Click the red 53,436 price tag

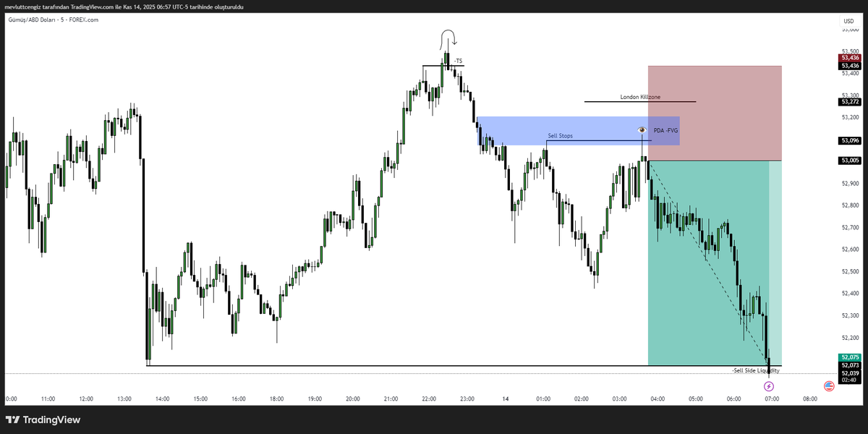click(850, 57)
